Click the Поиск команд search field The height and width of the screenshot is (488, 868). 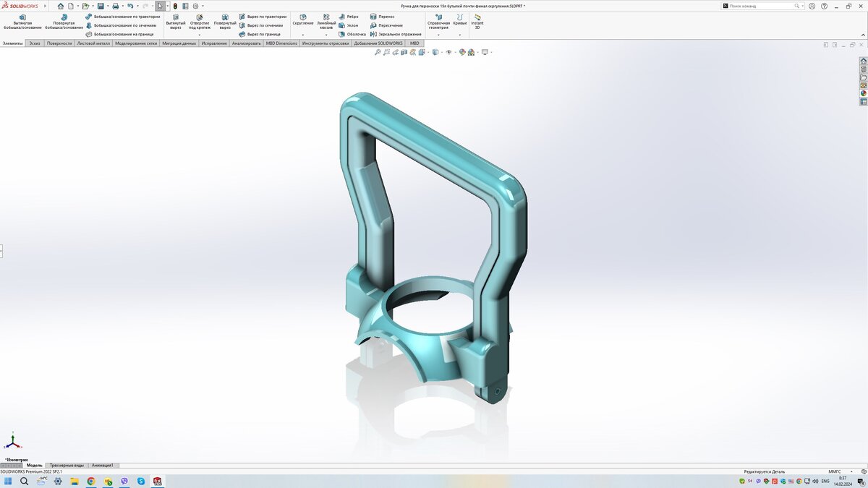click(x=764, y=6)
